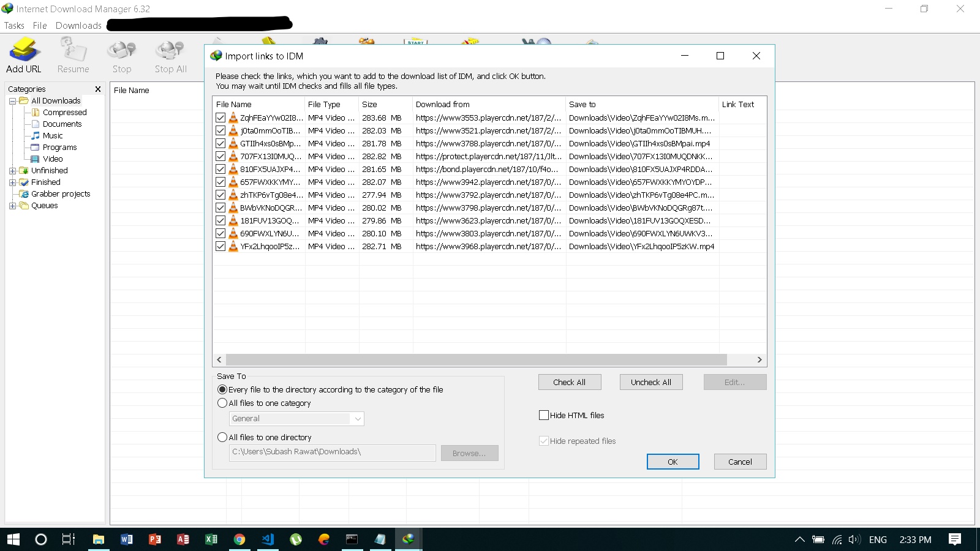Select the All files to one directory option
This screenshot has width=980, height=551.
click(x=222, y=437)
